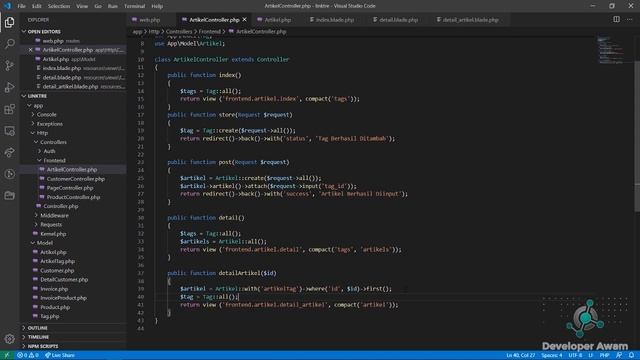Open remote window indicator in status bar
The image size is (640, 360).
pyautogui.click(x=6, y=355)
